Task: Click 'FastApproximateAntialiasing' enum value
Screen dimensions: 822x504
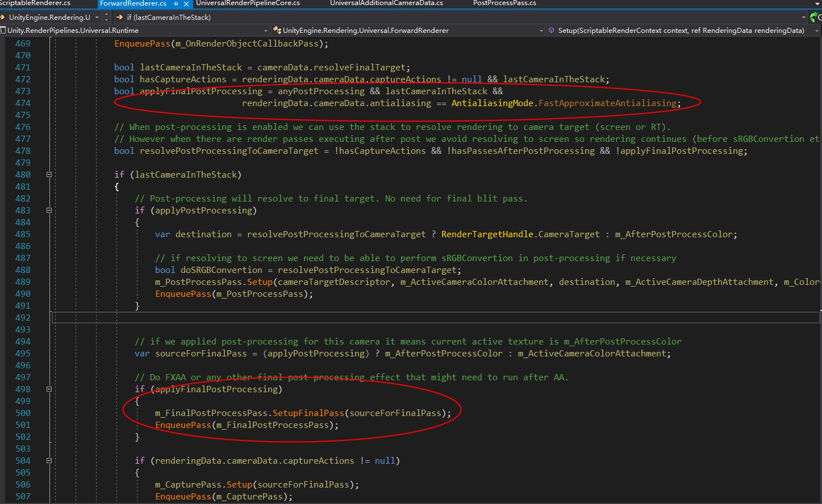Action: point(607,103)
